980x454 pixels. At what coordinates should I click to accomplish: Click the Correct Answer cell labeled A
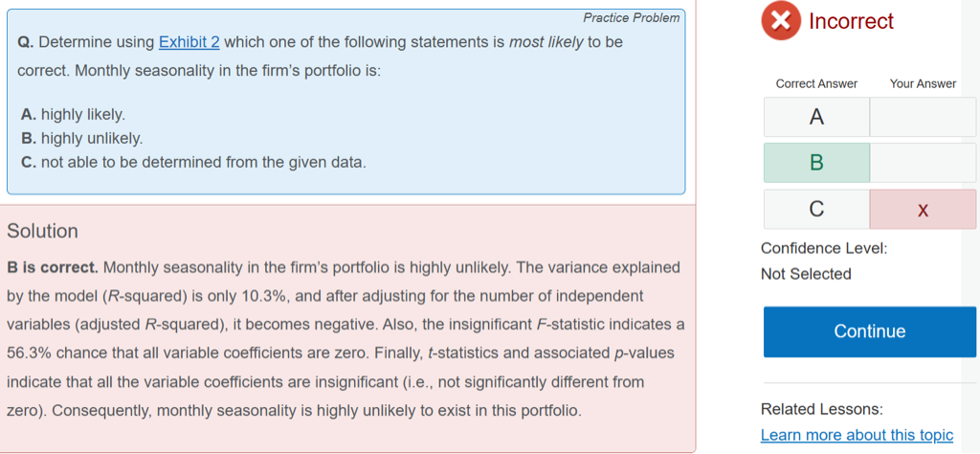[x=816, y=117]
